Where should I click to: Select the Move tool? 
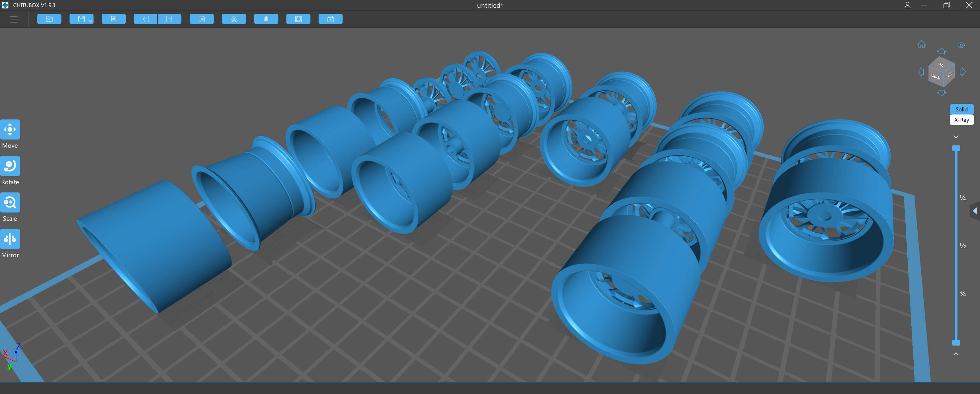pyautogui.click(x=10, y=130)
